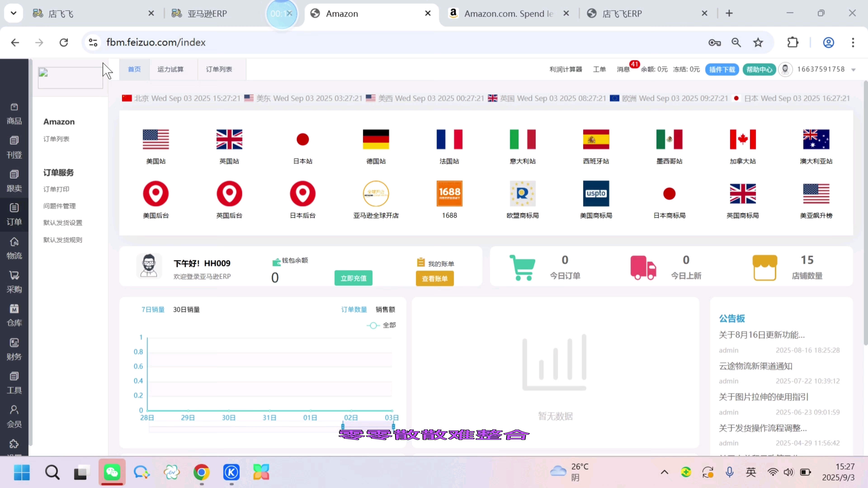868x488 pixels.
Task: Open the 日本后台 location pin icon
Action: (x=303, y=194)
